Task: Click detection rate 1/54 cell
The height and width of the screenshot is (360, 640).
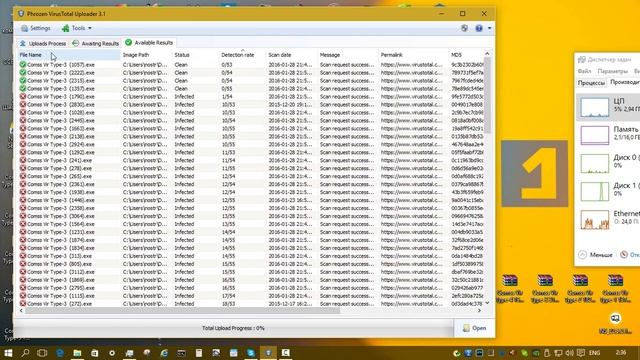Action: click(x=227, y=96)
